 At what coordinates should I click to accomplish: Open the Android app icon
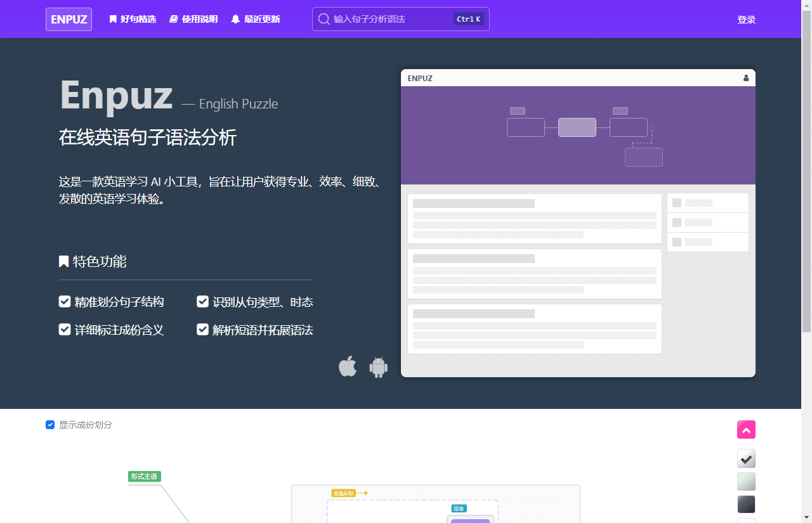click(x=379, y=367)
